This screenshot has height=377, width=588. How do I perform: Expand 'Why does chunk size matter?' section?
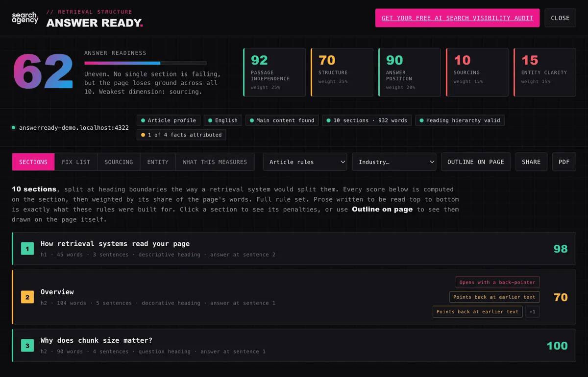click(294, 346)
